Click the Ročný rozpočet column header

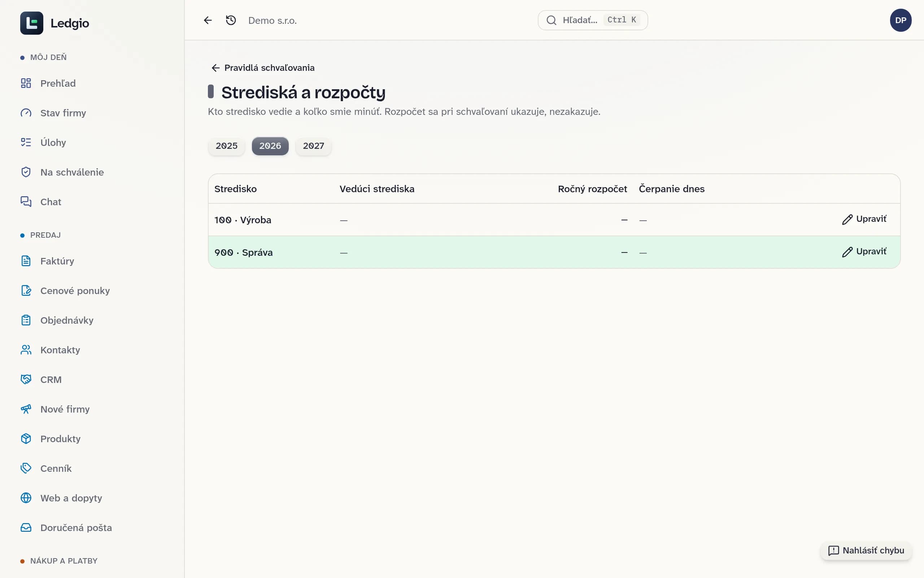point(592,189)
